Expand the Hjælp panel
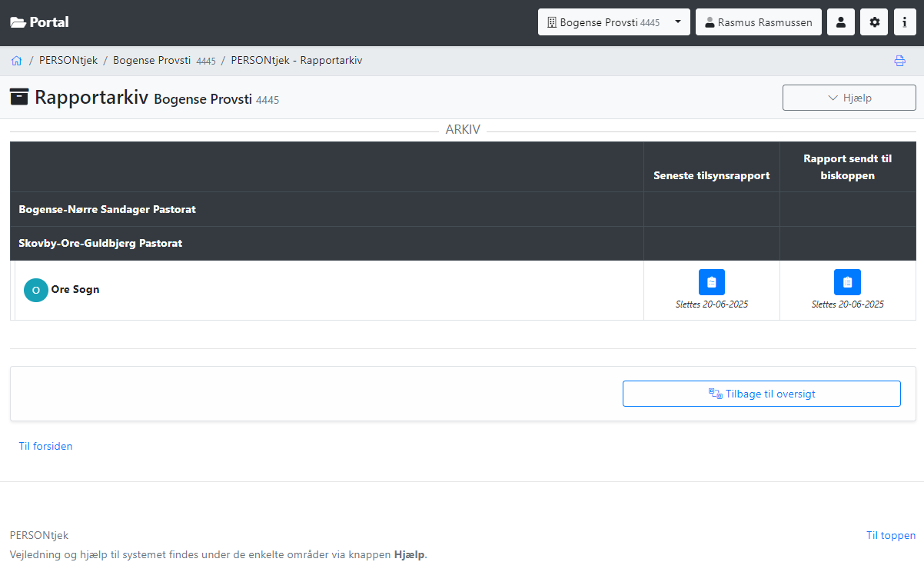 point(849,98)
